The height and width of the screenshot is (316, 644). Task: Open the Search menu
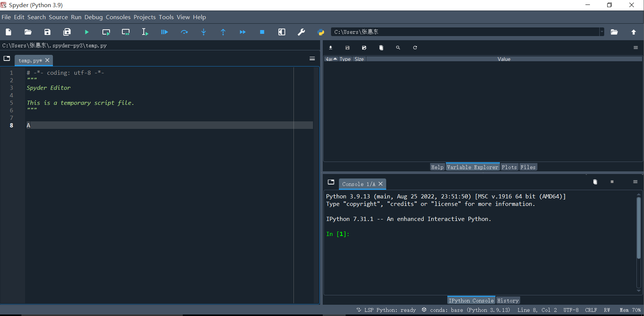coord(36,17)
